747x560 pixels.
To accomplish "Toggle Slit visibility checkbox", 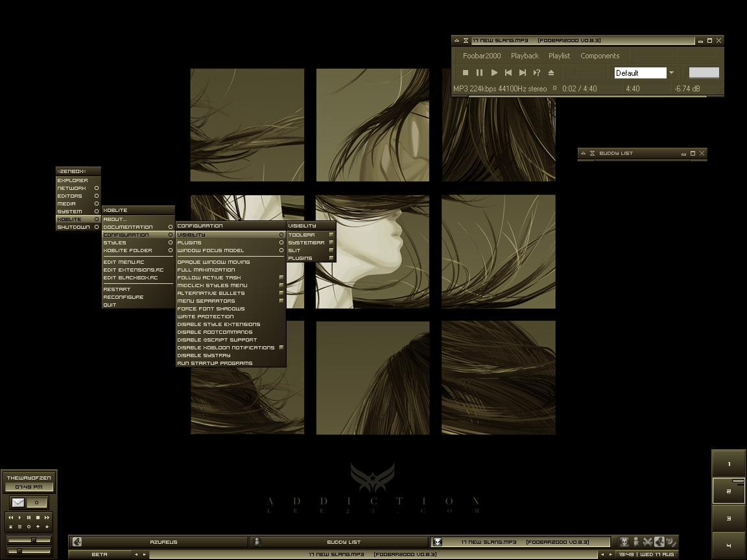I will [x=331, y=250].
